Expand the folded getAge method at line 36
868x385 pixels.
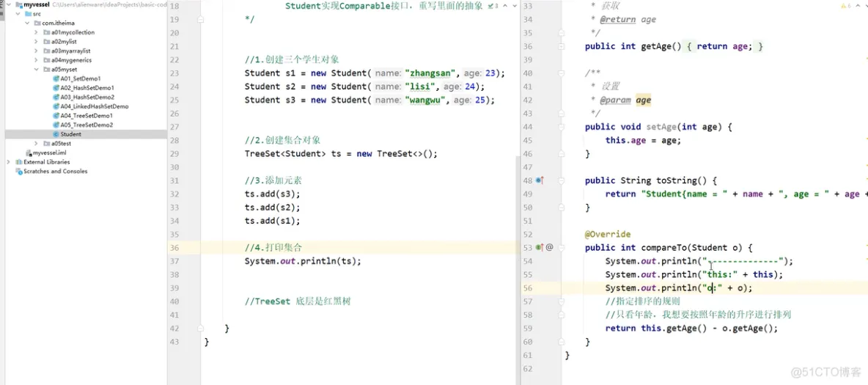(562, 46)
